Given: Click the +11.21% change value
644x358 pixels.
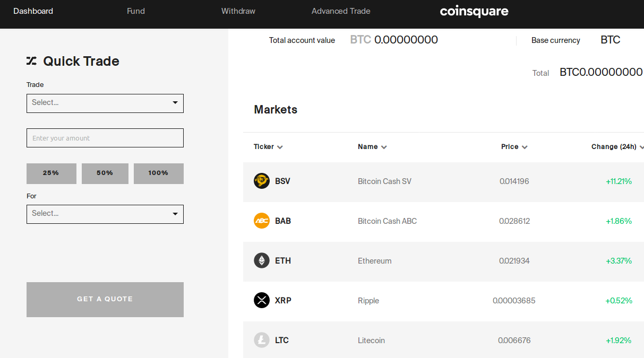Looking at the screenshot, I should tap(619, 181).
